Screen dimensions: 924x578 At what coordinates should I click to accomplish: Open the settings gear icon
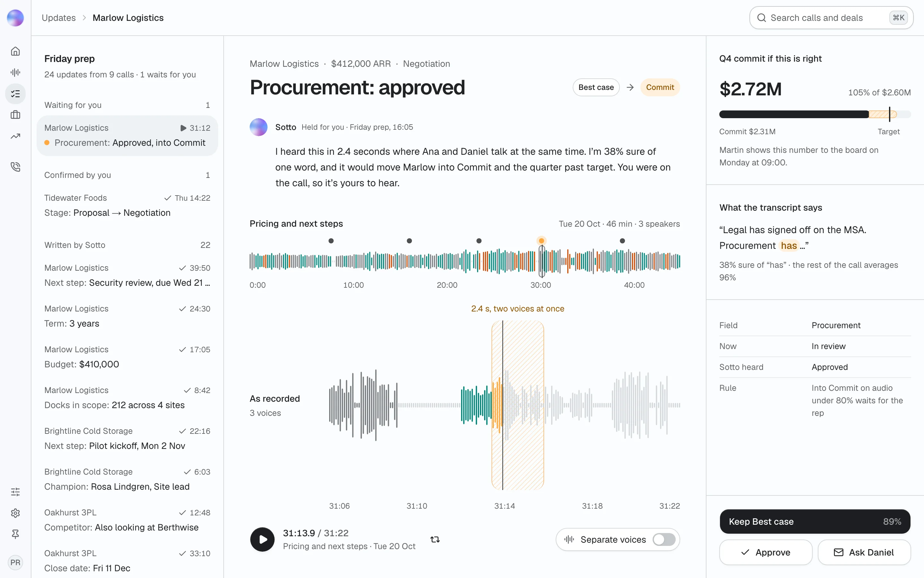(x=15, y=513)
